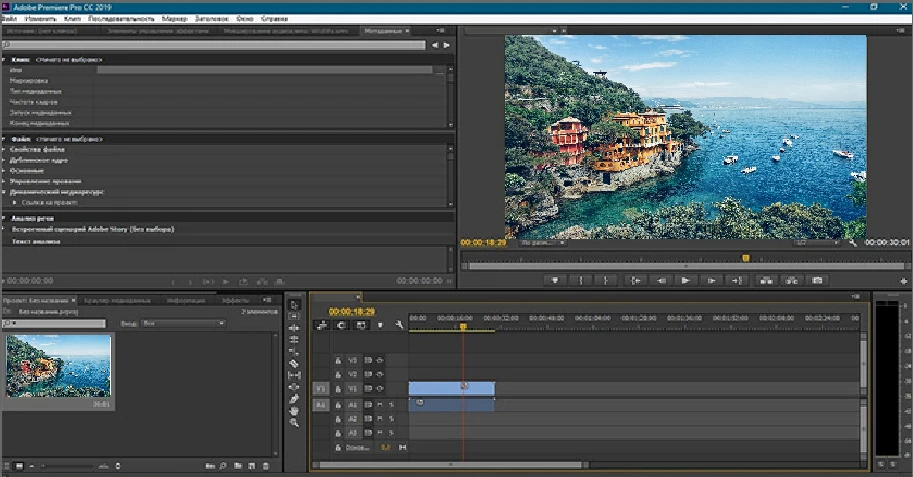913x477 pixels.
Task: Select the coastal clip thumbnail in project panel
Action: (x=59, y=365)
